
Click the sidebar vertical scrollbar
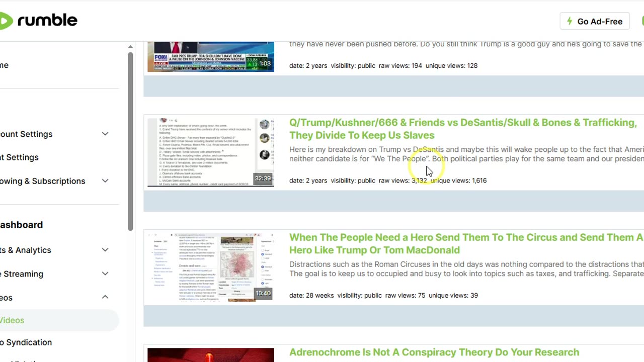130,141
